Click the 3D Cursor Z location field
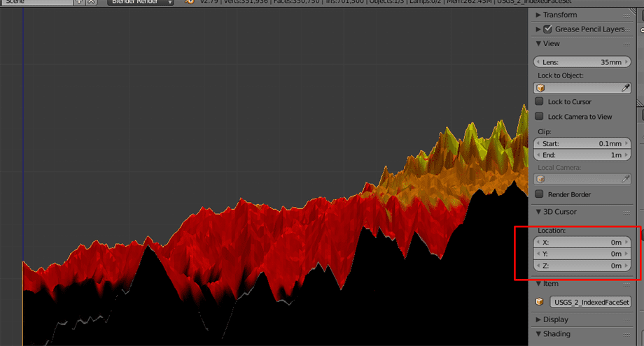This screenshot has width=644, height=346. click(x=582, y=266)
